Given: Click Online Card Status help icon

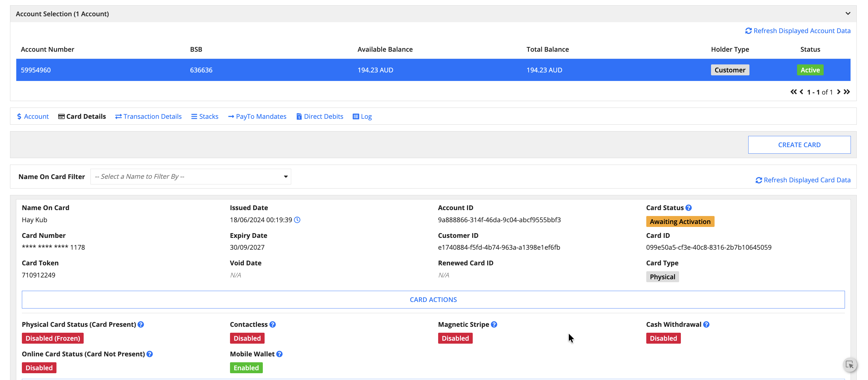Looking at the screenshot, I should [x=150, y=354].
